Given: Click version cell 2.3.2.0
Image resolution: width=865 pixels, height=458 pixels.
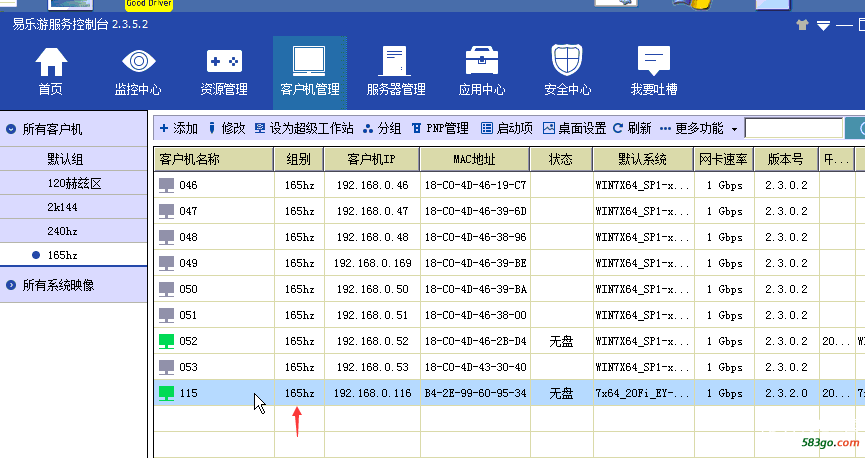Looking at the screenshot, I should pos(786,393).
